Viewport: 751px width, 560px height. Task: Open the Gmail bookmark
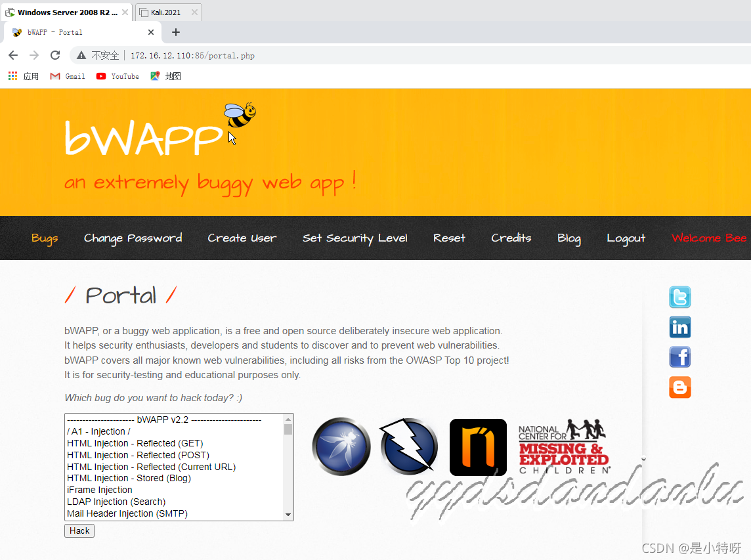(x=68, y=76)
